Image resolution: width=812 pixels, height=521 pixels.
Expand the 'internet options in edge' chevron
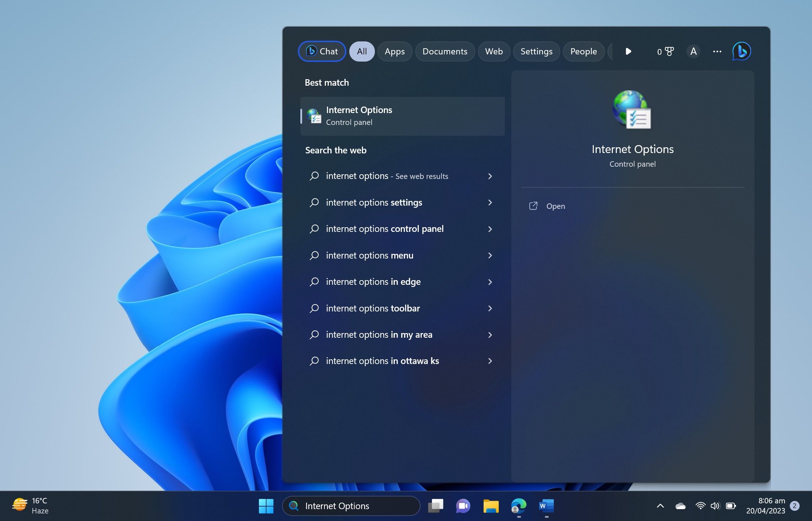point(490,282)
